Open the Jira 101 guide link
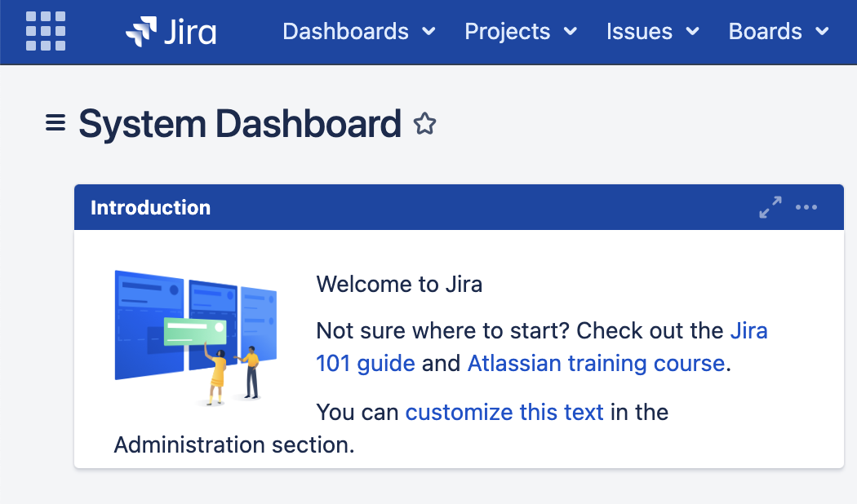 (x=365, y=363)
